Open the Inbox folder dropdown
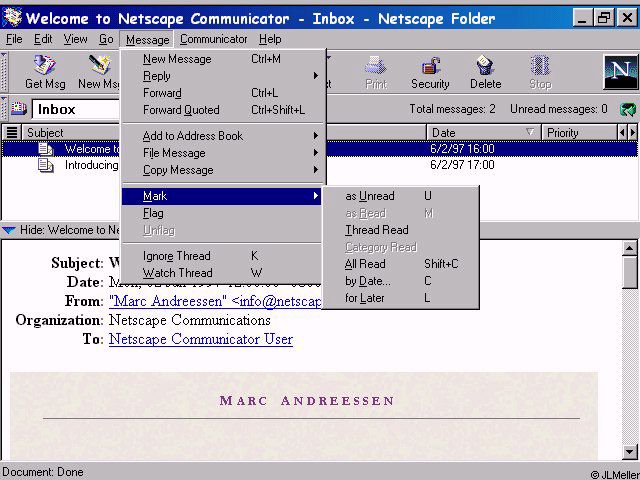This screenshot has width=640, height=480. point(76,109)
